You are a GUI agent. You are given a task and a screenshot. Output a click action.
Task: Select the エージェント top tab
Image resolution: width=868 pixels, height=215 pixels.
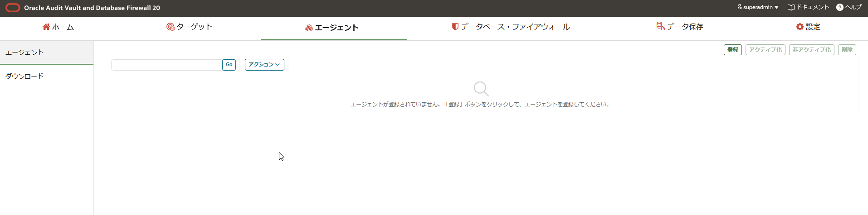pyautogui.click(x=332, y=28)
